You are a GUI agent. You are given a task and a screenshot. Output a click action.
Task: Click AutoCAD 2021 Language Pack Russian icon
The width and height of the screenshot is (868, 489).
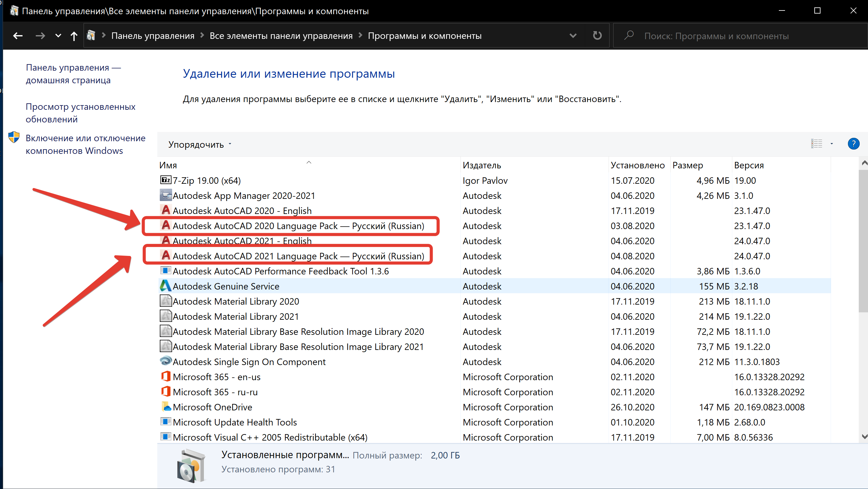[165, 256]
